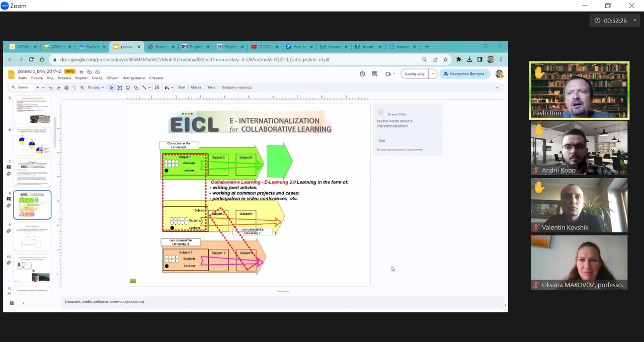
Task: Open version history clock icon
Action: pyautogui.click(x=362, y=74)
